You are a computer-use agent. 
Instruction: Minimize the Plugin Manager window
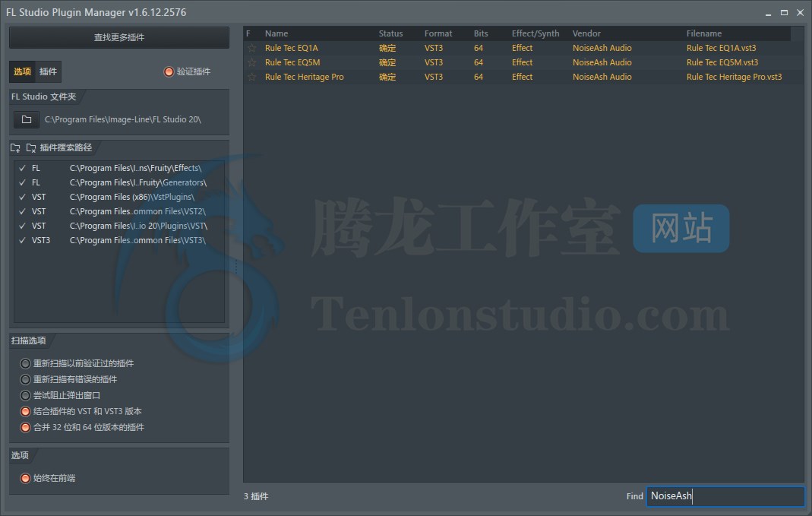pyautogui.click(x=769, y=13)
